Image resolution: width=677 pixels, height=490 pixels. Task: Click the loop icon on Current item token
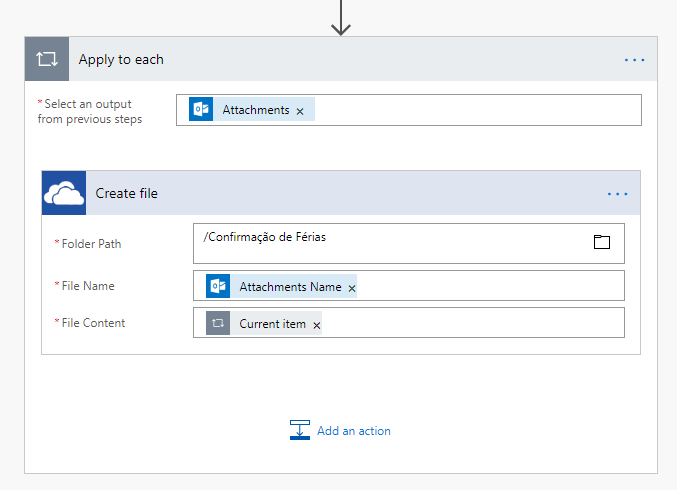[218, 324]
